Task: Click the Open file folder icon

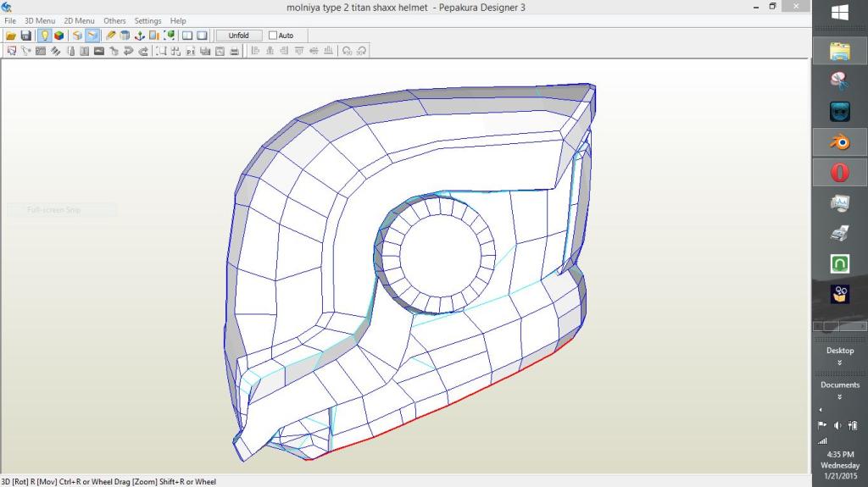Action: [x=11, y=36]
